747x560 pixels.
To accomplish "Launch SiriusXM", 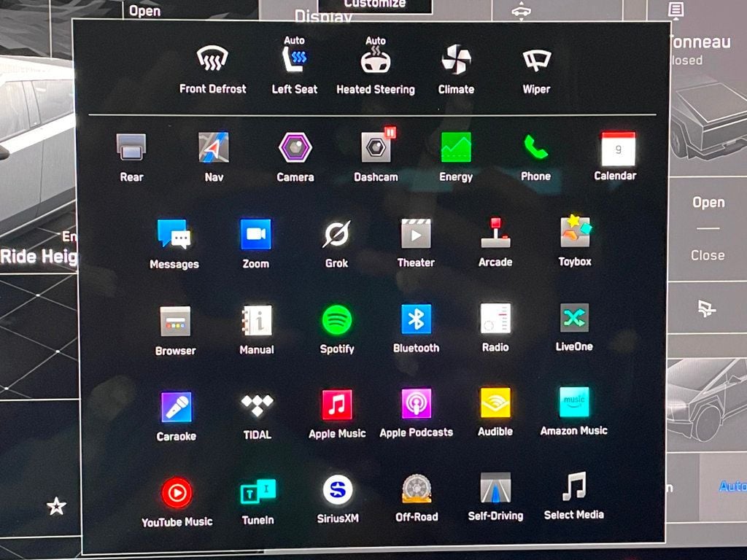I will pyautogui.click(x=338, y=499).
